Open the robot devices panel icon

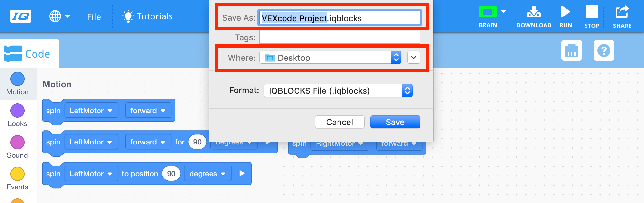point(571,50)
